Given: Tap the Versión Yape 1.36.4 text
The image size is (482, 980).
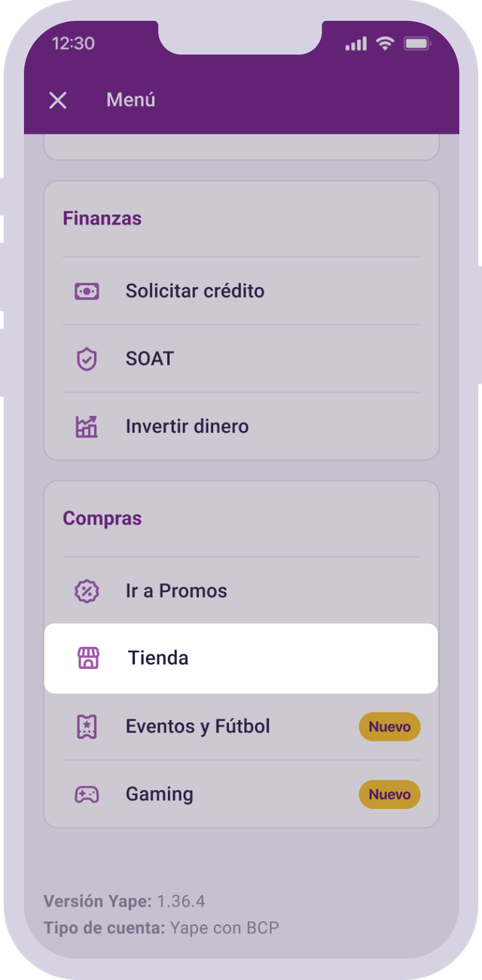Looking at the screenshot, I should (124, 901).
